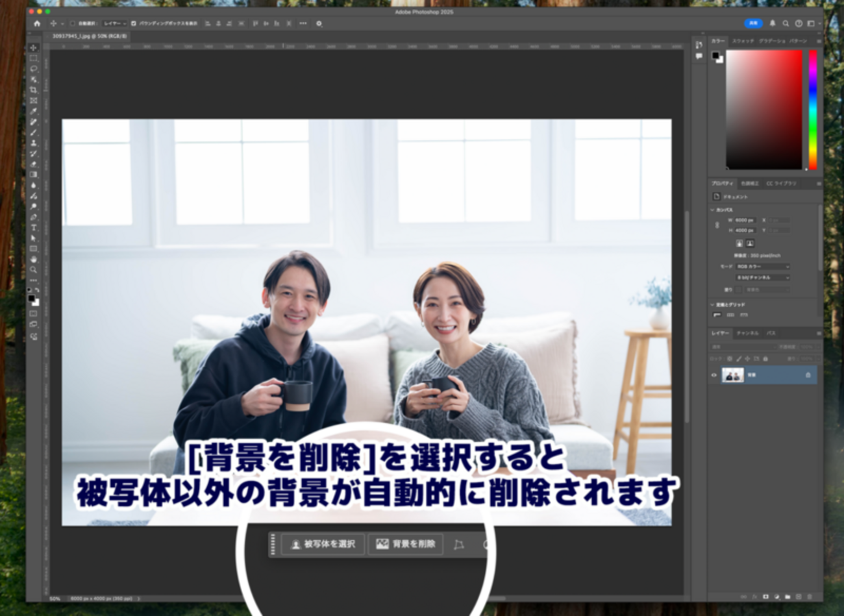Open the 8 bit/チャンネル dropdown
The height and width of the screenshot is (616, 844).
coord(763,277)
